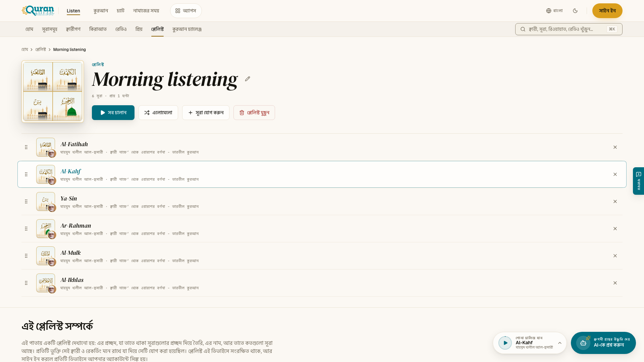Open the feedback side tab

638,181
